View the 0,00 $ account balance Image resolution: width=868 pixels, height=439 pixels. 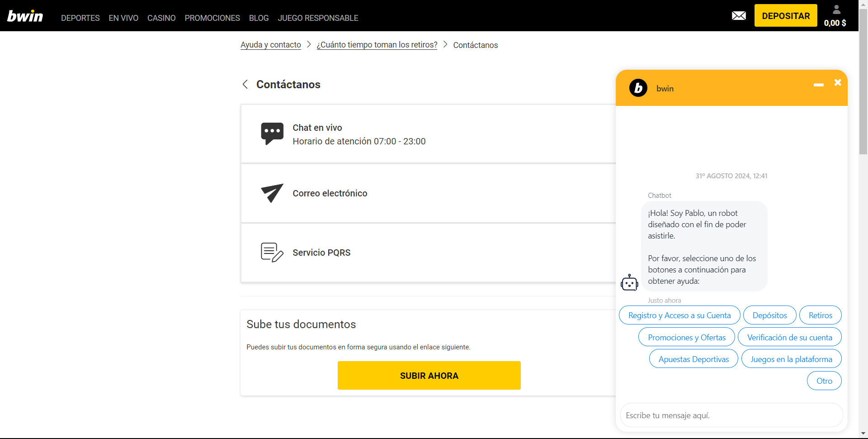click(x=835, y=23)
